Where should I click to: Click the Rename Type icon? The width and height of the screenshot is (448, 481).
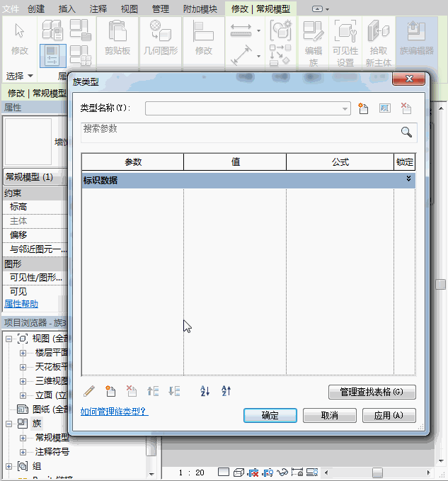pos(384,108)
